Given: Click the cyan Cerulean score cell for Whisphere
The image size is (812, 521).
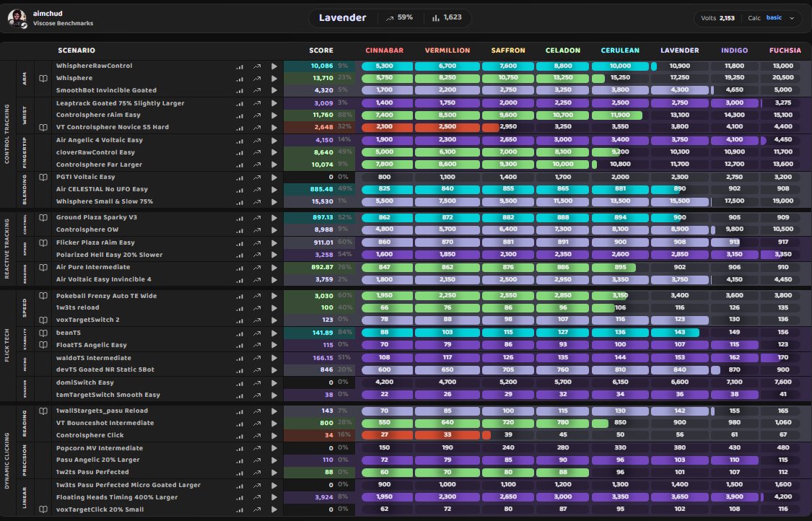Looking at the screenshot, I should [x=621, y=78].
